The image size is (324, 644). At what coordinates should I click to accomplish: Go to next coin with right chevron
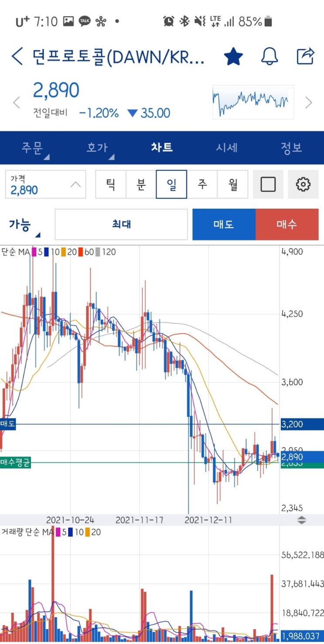309,103
